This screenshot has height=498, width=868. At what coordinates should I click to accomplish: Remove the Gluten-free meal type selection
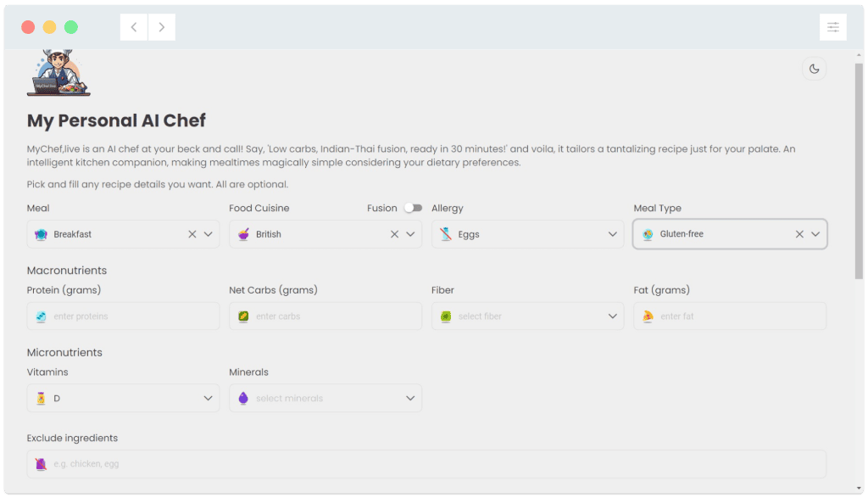click(799, 234)
